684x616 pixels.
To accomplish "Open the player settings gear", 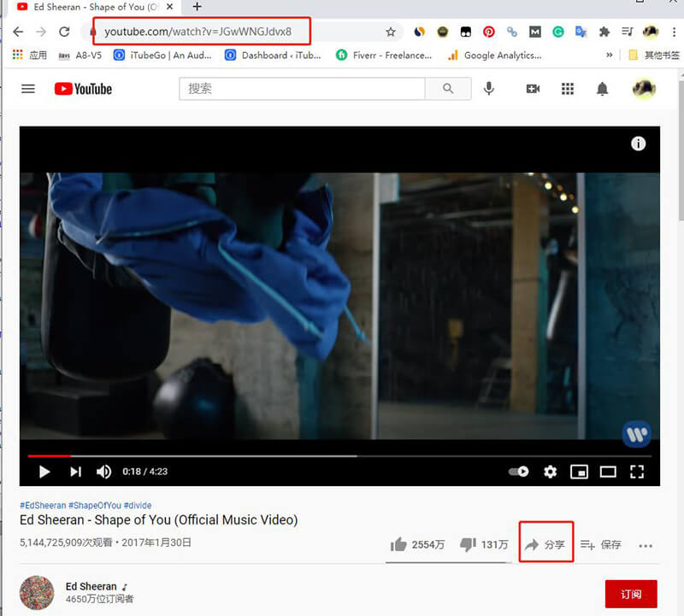I will coord(550,472).
